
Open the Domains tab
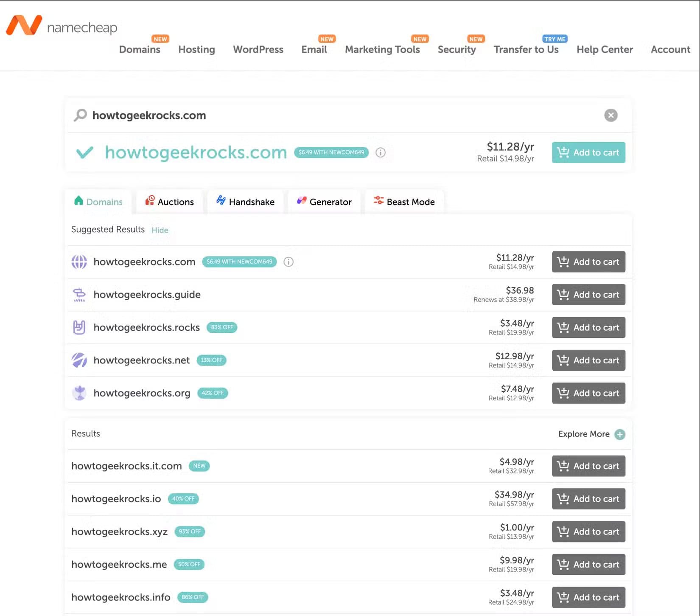[x=98, y=202]
